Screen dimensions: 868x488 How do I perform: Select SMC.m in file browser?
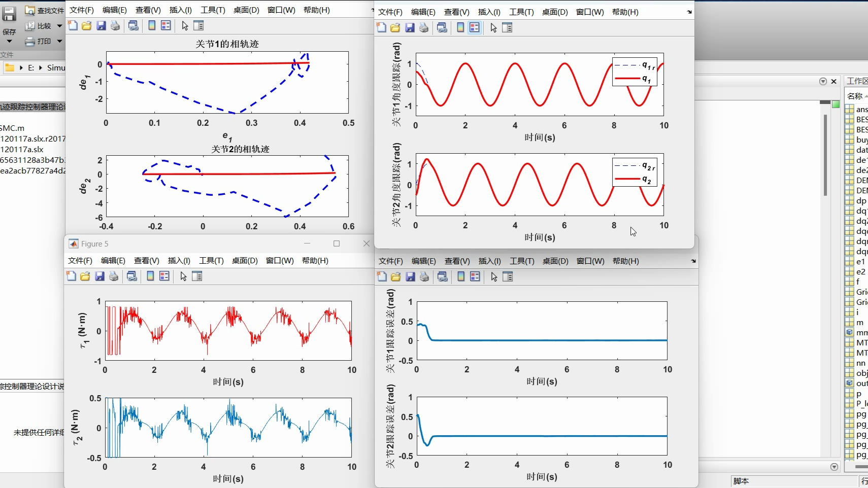point(12,128)
